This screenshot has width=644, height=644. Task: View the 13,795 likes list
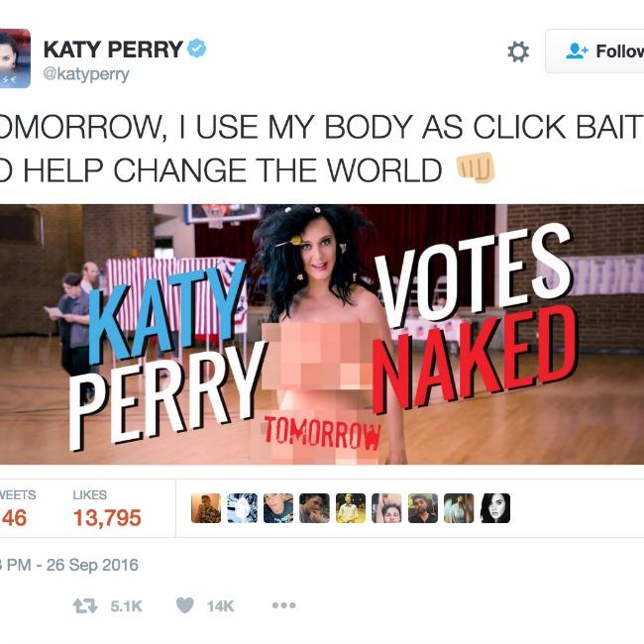tap(107, 509)
